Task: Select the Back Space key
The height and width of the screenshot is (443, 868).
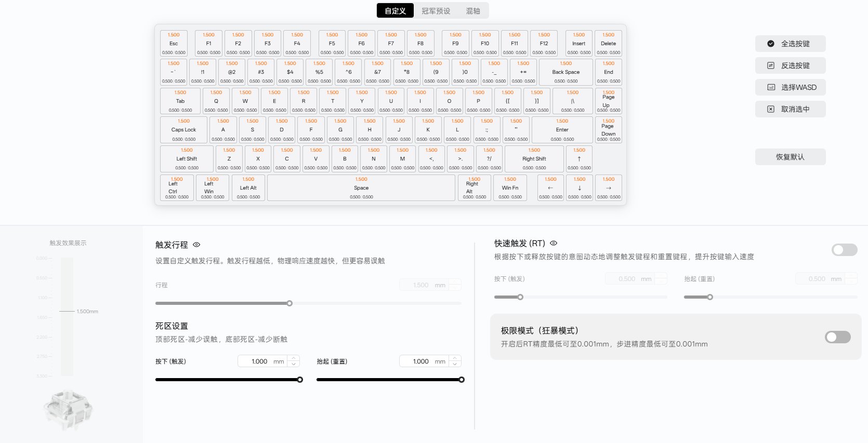Action: coord(565,72)
